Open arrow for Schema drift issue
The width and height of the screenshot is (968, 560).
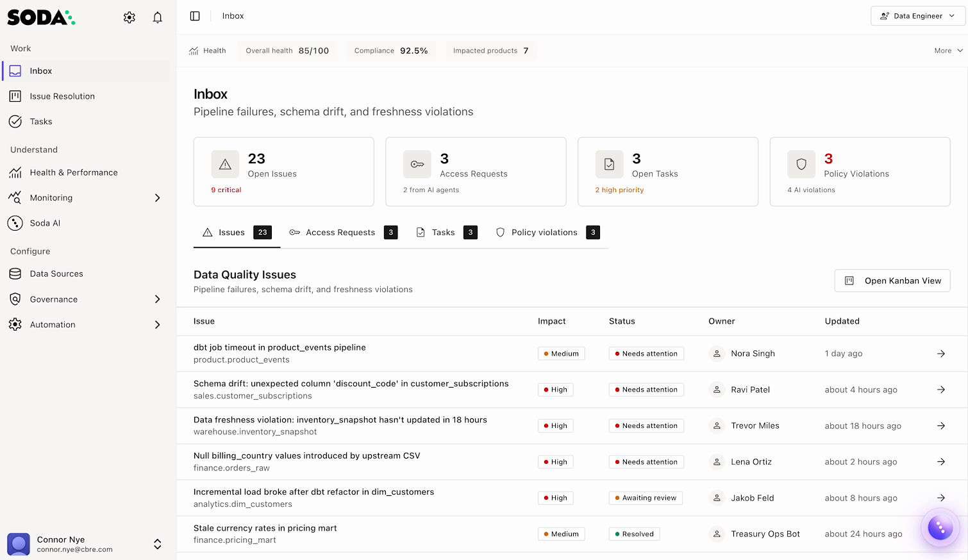click(941, 390)
